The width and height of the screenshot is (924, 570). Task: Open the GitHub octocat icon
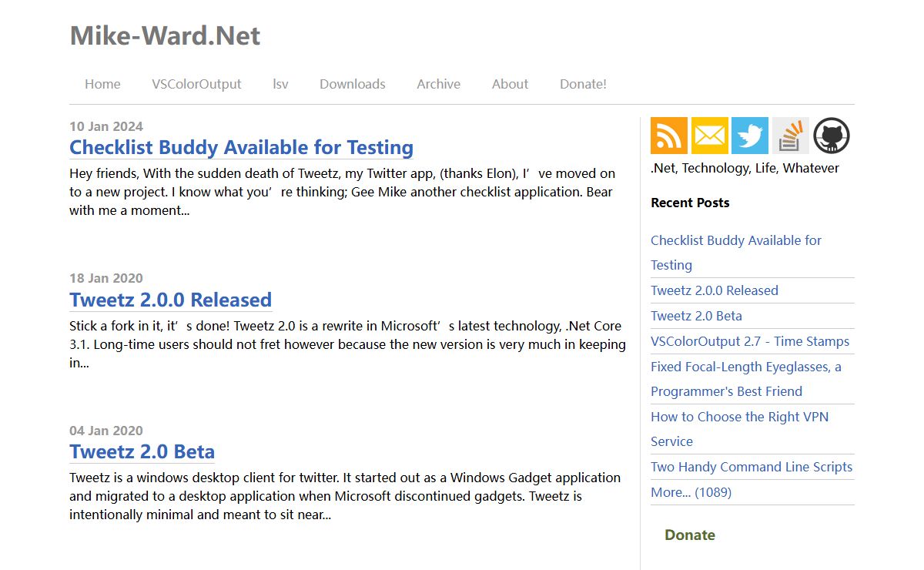click(x=832, y=136)
